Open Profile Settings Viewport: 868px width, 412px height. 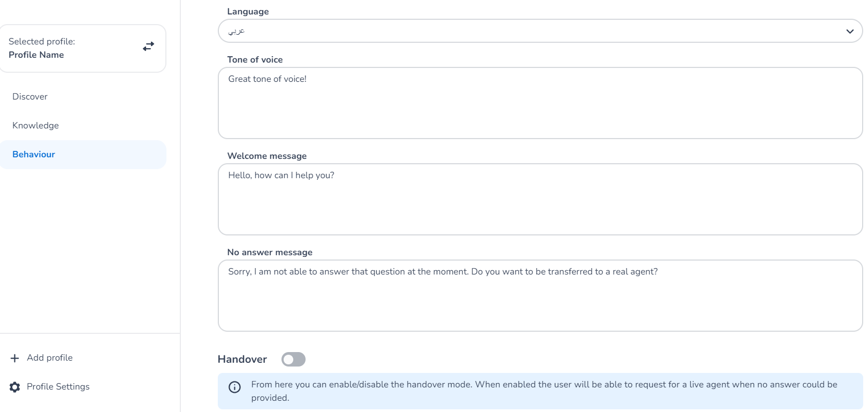(x=58, y=387)
